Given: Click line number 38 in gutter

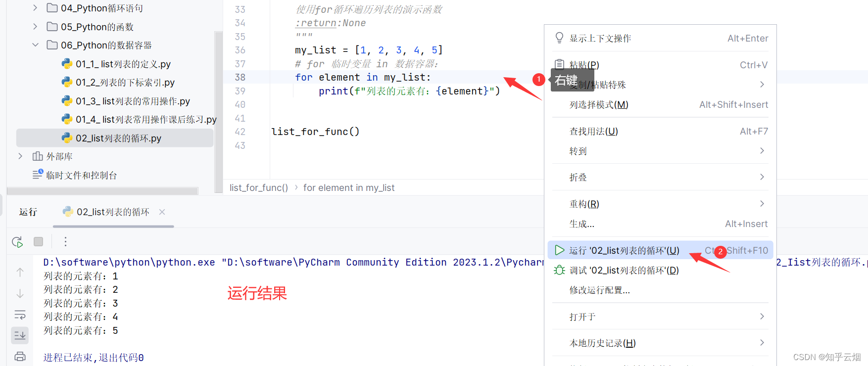Looking at the screenshot, I should tap(240, 77).
